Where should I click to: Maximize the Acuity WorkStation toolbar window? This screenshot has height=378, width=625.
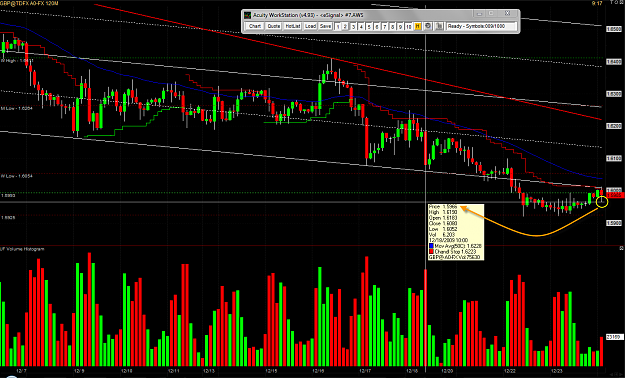coord(491,14)
